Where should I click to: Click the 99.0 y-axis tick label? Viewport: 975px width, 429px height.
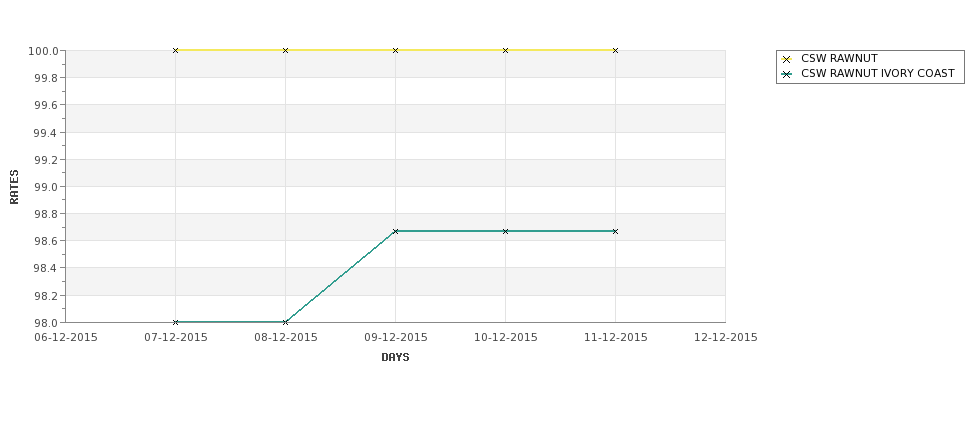[47, 187]
